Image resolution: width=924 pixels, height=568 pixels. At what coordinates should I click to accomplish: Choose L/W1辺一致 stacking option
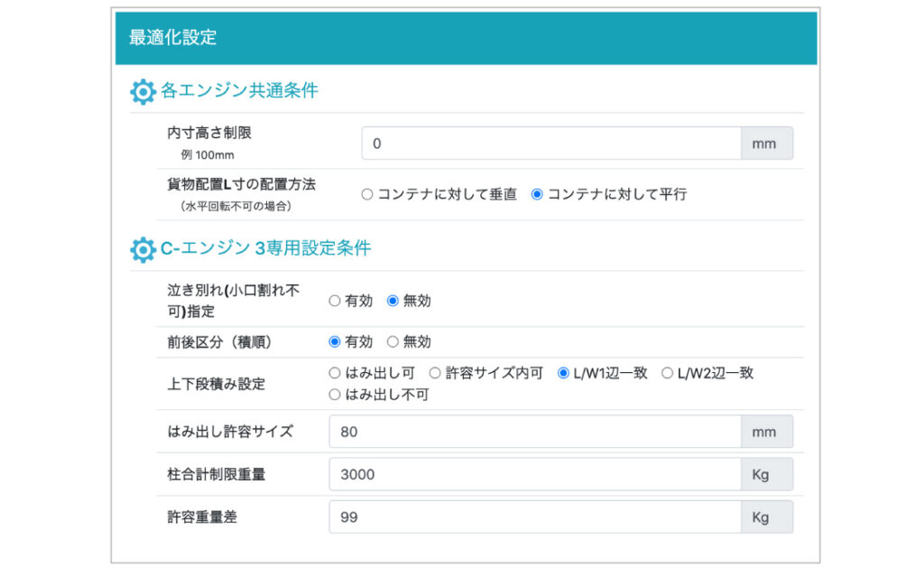tap(563, 373)
